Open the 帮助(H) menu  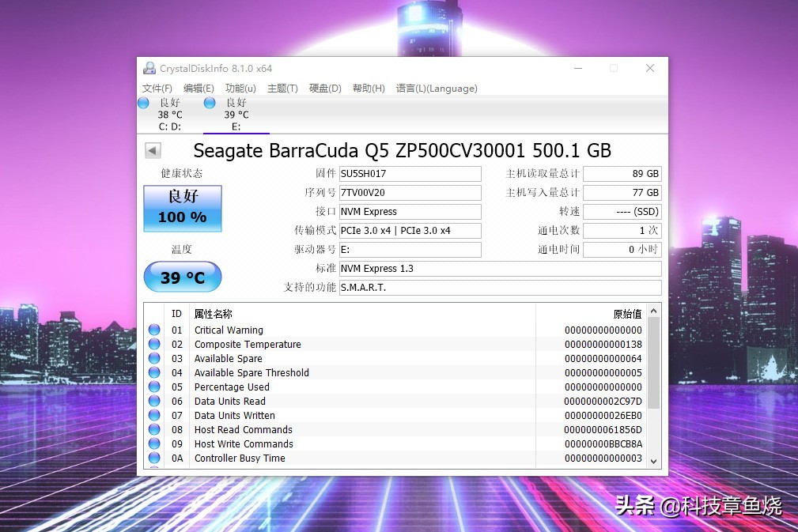point(368,88)
